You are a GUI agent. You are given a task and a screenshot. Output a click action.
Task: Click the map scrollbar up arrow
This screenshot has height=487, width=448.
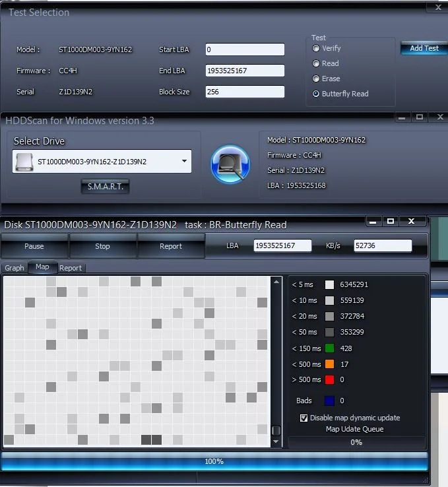point(276,282)
